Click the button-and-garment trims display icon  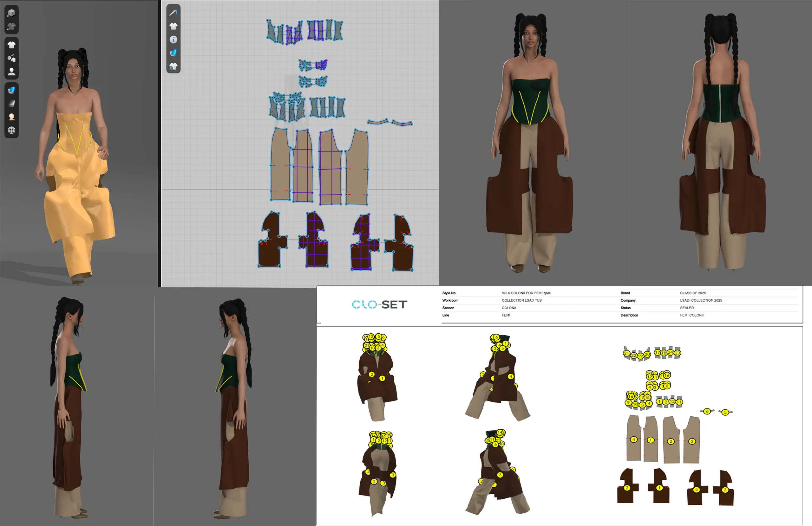click(11, 58)
